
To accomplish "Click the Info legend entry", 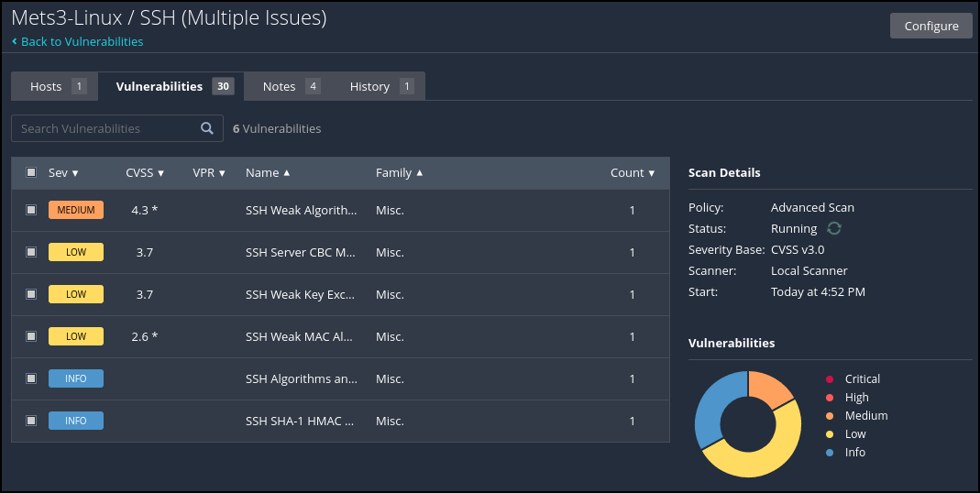I will click(845, 452).
